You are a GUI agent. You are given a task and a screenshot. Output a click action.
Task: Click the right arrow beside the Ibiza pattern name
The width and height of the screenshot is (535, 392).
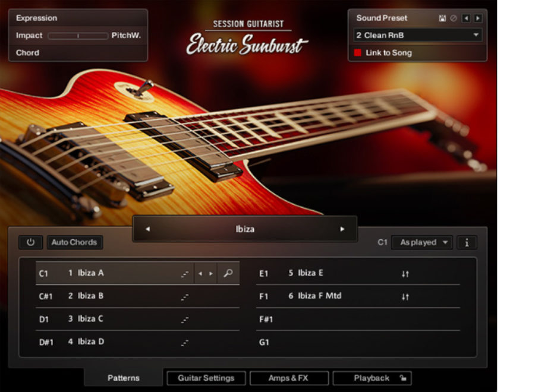342,229
